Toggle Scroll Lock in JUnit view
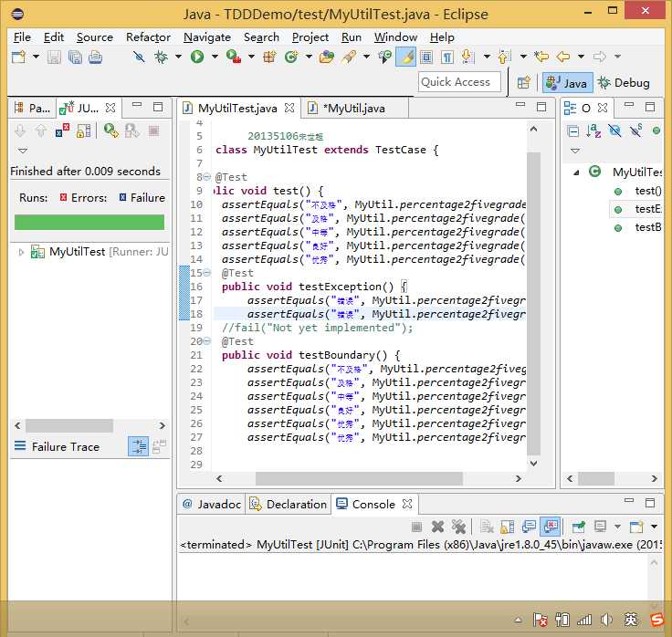Viewport: 672px width, 637px height. (x=84, y=131)
